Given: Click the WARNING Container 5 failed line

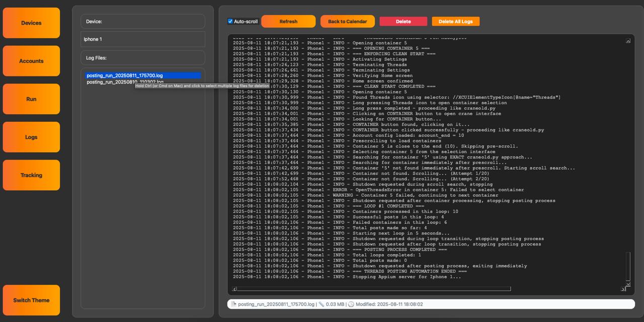Looking at the screenshot, I should (x=366, y=195).
